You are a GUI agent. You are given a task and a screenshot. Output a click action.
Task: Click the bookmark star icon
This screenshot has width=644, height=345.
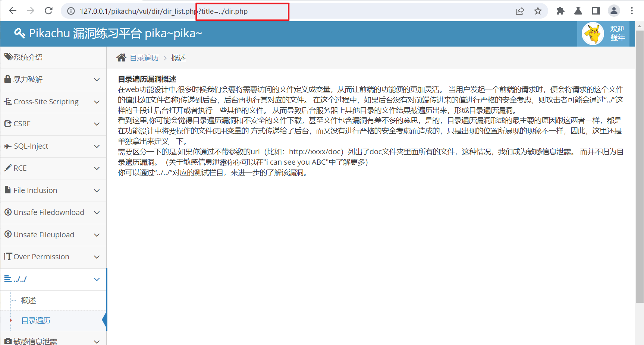538,11
